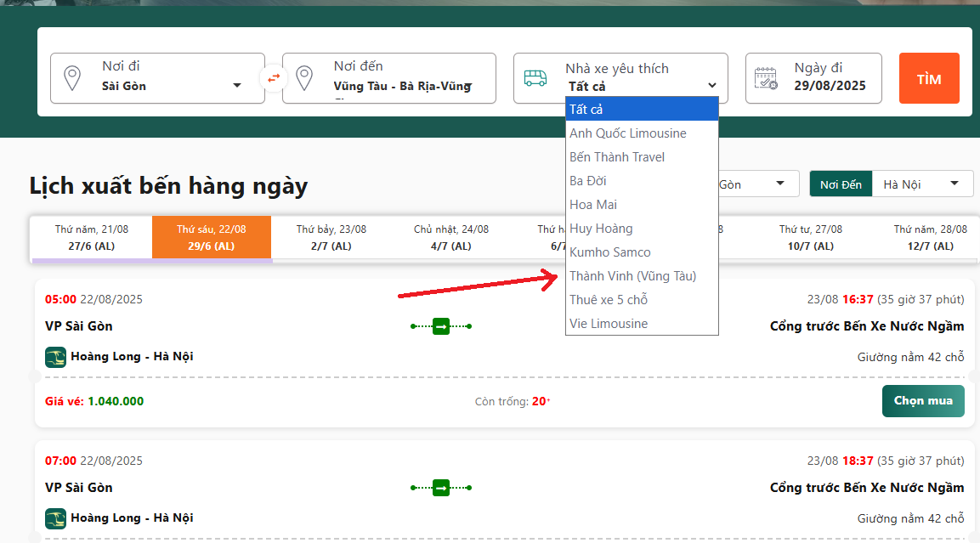Open the calendar icon beside Ngày đi
This screenshot has height=543, width=980.
(x=766, y=79)
